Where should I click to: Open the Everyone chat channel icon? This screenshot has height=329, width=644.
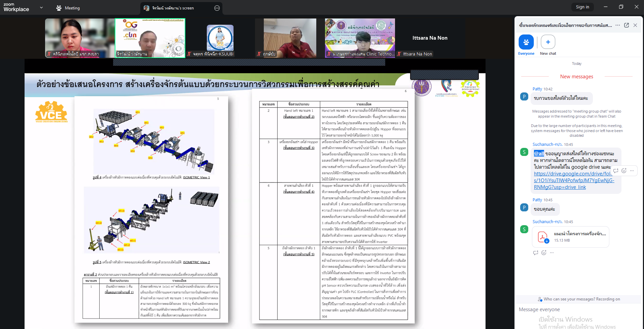point(526,42)
